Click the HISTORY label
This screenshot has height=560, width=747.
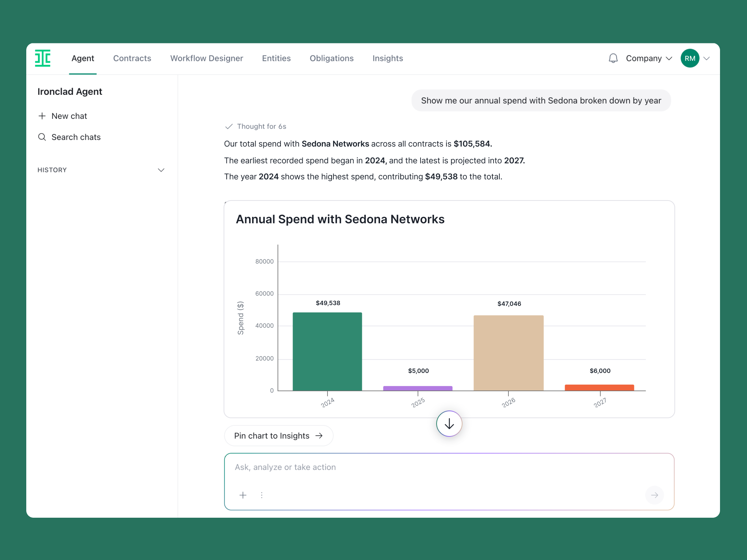(x=52, y=170)
